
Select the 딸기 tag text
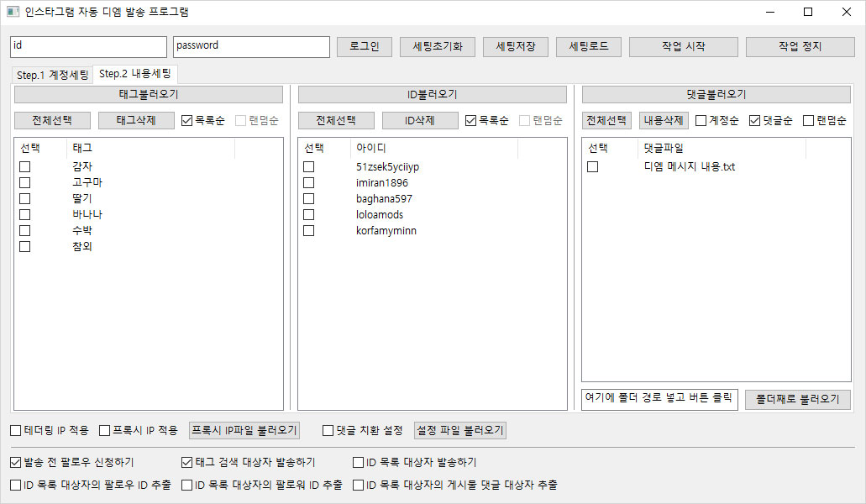[x=82, y=199]
